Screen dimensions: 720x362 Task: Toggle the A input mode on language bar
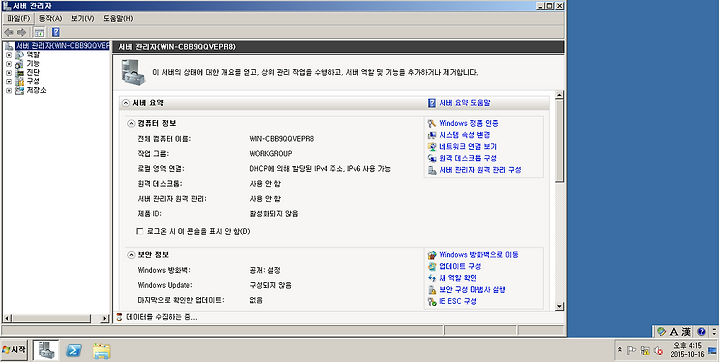[x=674, y=331]
